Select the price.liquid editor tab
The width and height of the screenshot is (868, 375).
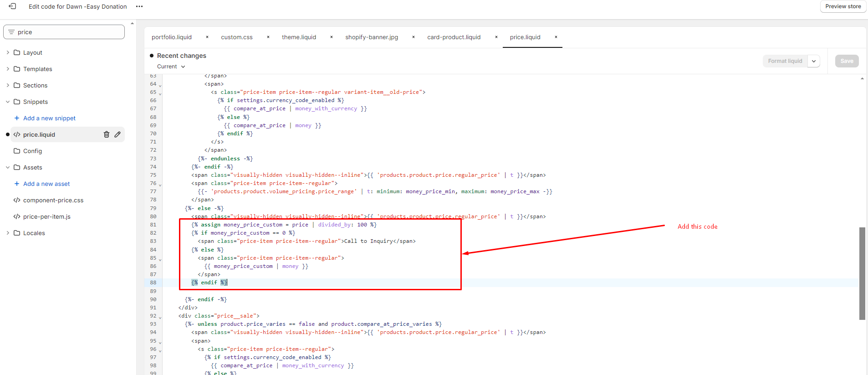click(x=525, y=37)
